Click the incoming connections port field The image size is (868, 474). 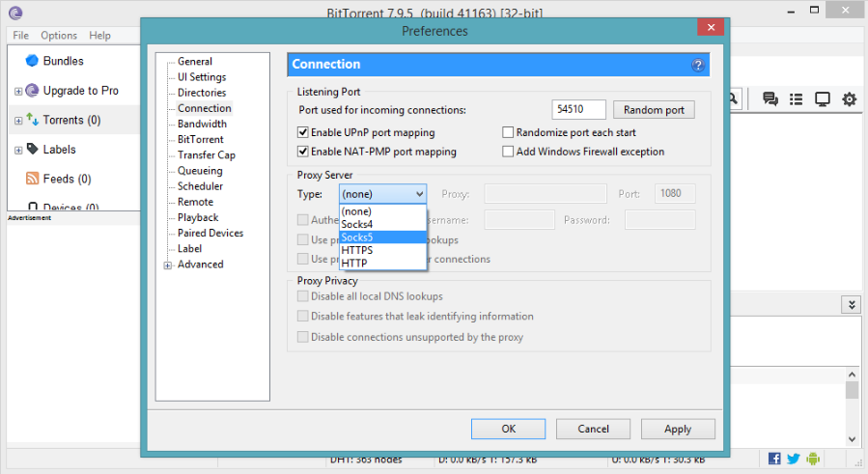coord(579,110)
